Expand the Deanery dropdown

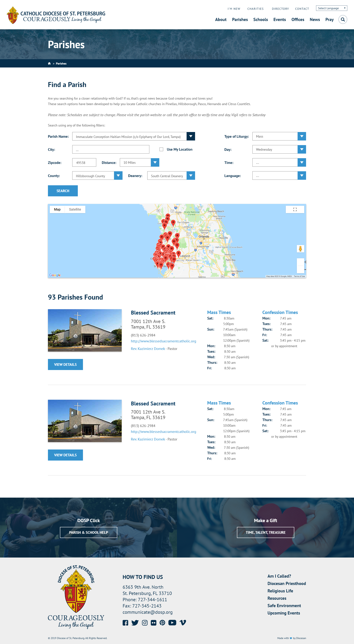point(171,176)
